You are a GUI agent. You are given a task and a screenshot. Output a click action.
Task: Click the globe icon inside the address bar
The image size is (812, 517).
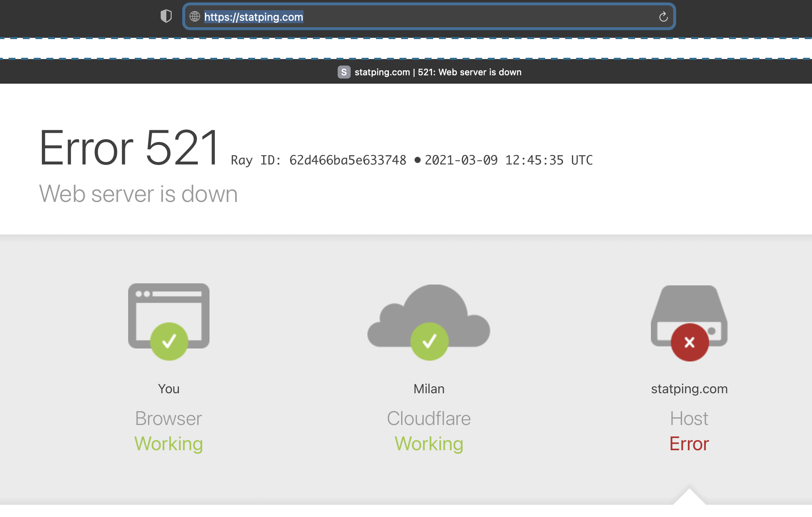coord(194,17)
